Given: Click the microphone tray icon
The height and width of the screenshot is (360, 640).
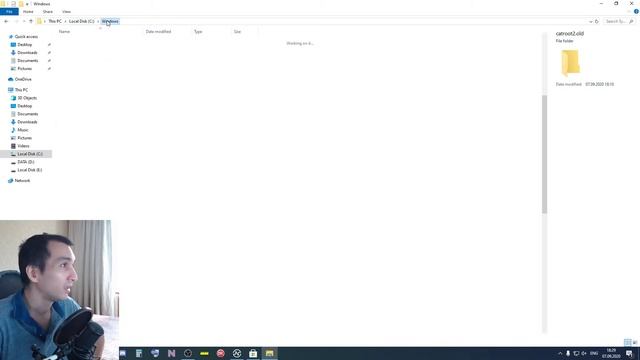Looking at the screenshot, I should (568, 353).
